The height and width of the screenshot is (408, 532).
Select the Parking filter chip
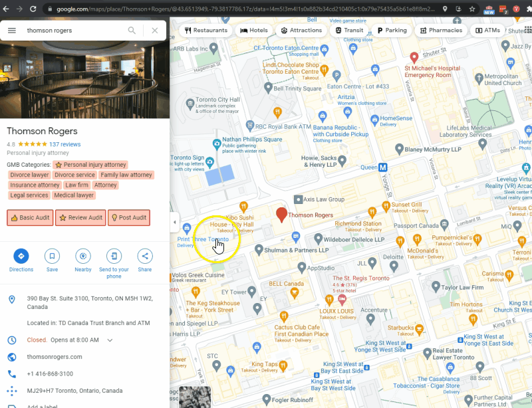[x=392, y=31]
